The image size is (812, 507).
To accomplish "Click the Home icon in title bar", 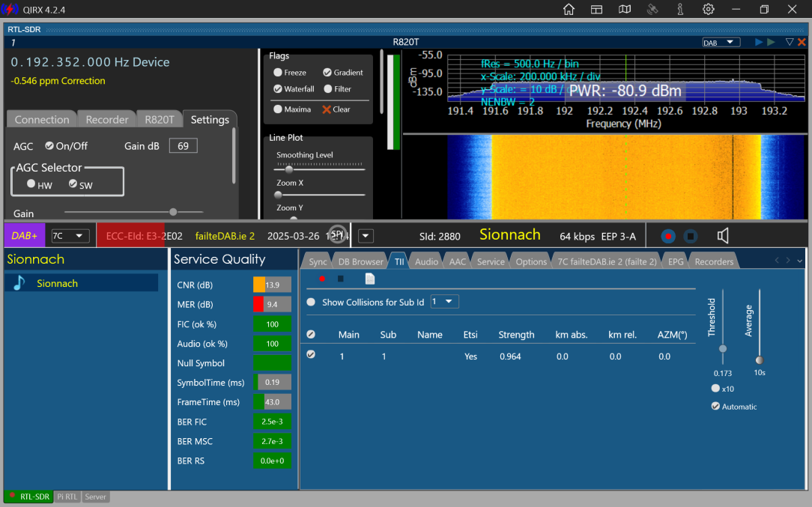I will 569,9.
